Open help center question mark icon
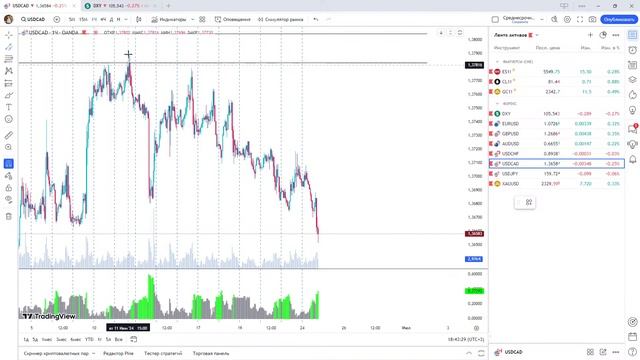 point(633,352)
